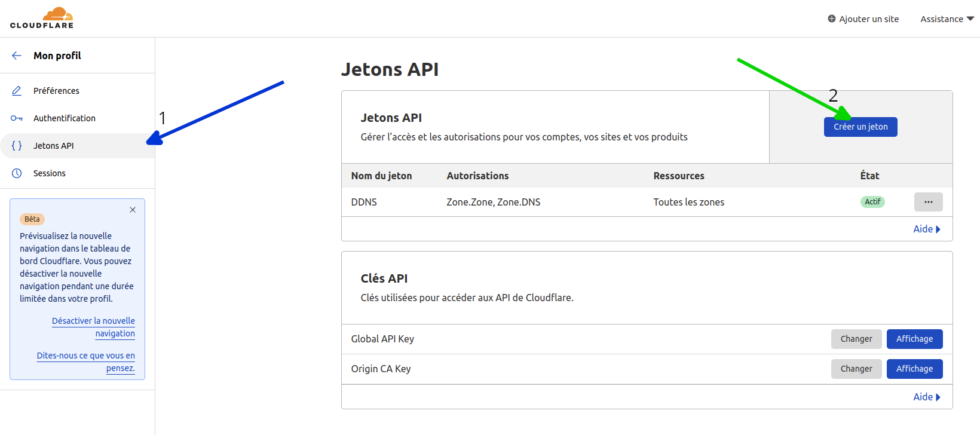The image size is (980, 435).
Task: Click the back arrow next to Mon profil
Action: point(17,56)
